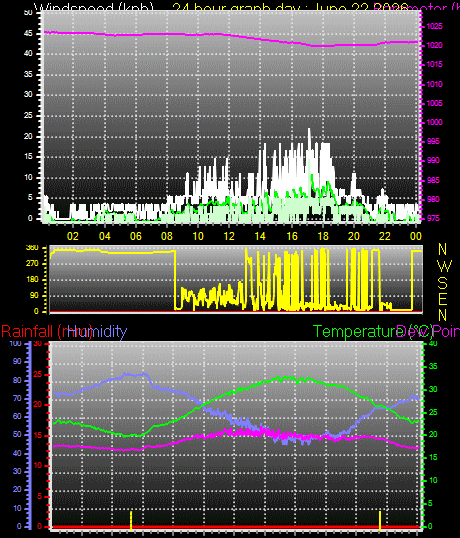460x538 pixels.
Task: Click the 14 hour label on time axis
Action: point(260,236)
